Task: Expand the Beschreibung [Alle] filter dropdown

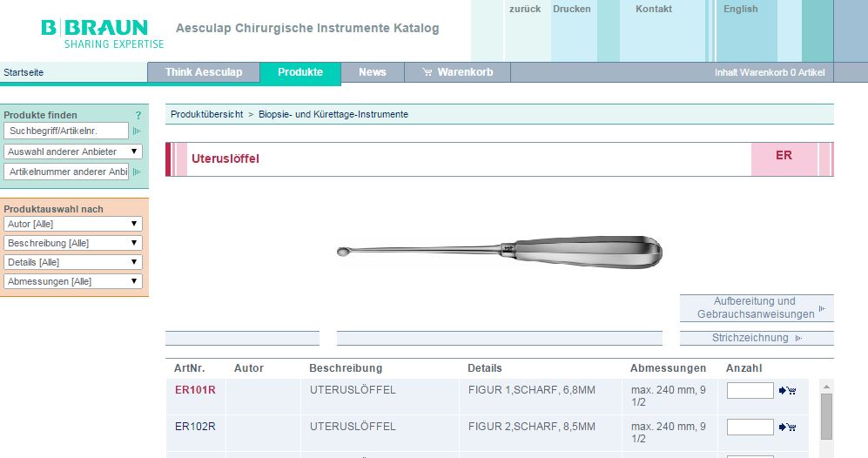Action: [73, 243]
